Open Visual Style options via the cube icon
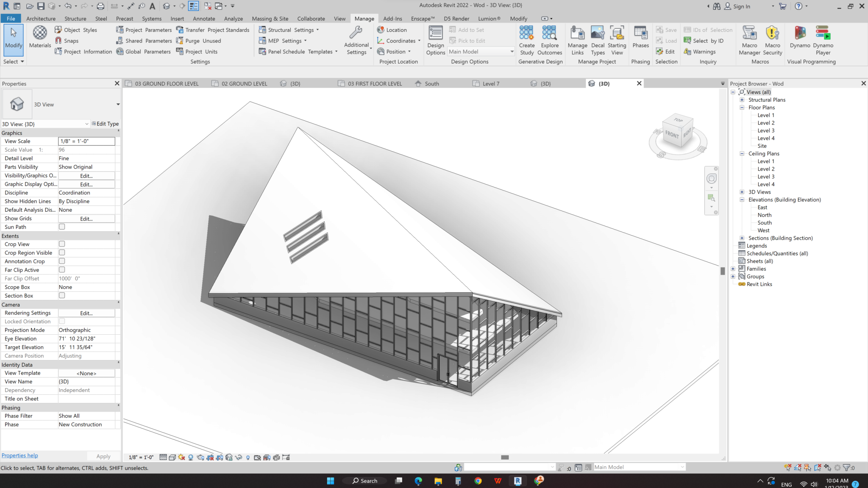The image size is (868, 488). tap(172, 457)
